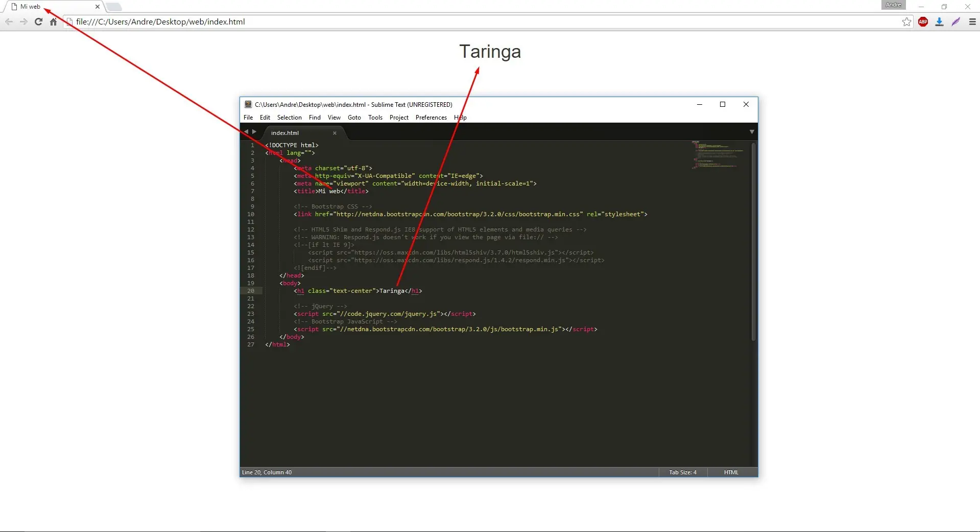Viewport: 980px width, 532px height.
Task: Click the closing </html> tag line
Action: coord(277,344)
